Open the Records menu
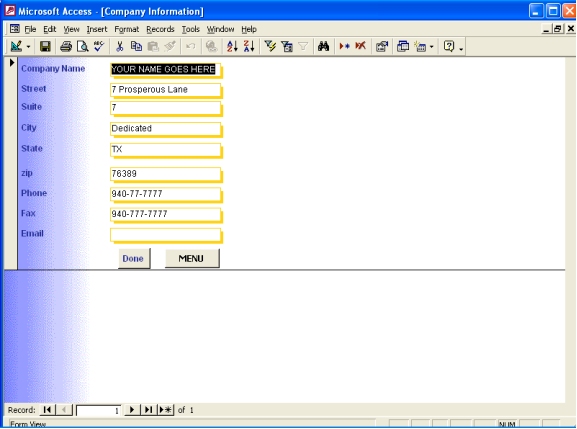577x429 pixels. [160, 29]
